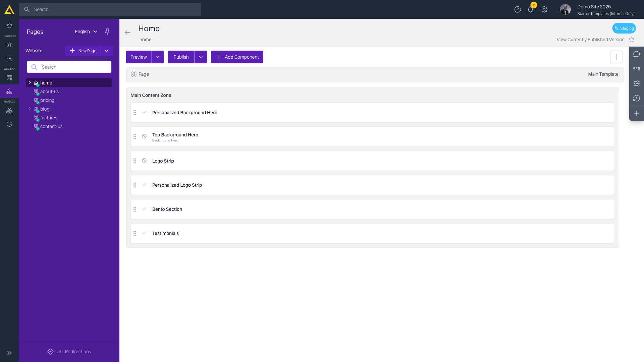Open the URL Redirections link
This screenshot has height=362, width=644.
click(x=69, y=352)
